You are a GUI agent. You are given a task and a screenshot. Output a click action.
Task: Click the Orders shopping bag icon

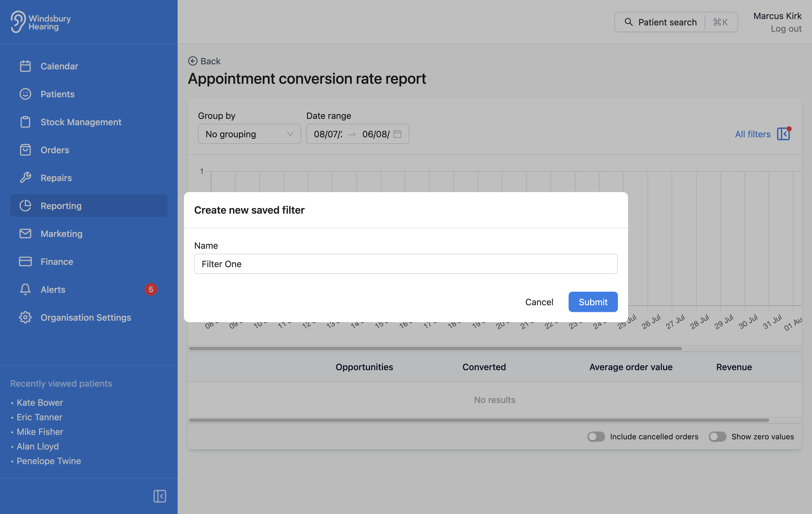click(25, 150)
